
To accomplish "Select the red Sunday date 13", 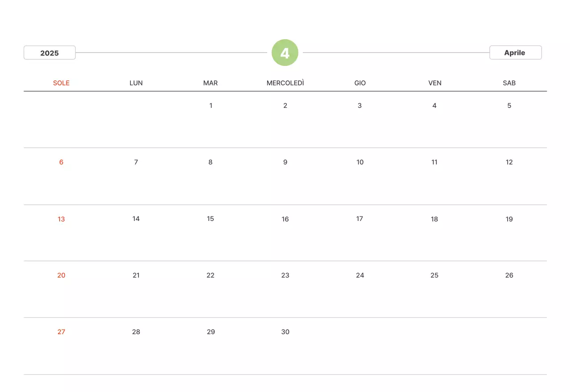I will (x=61, y=219).
